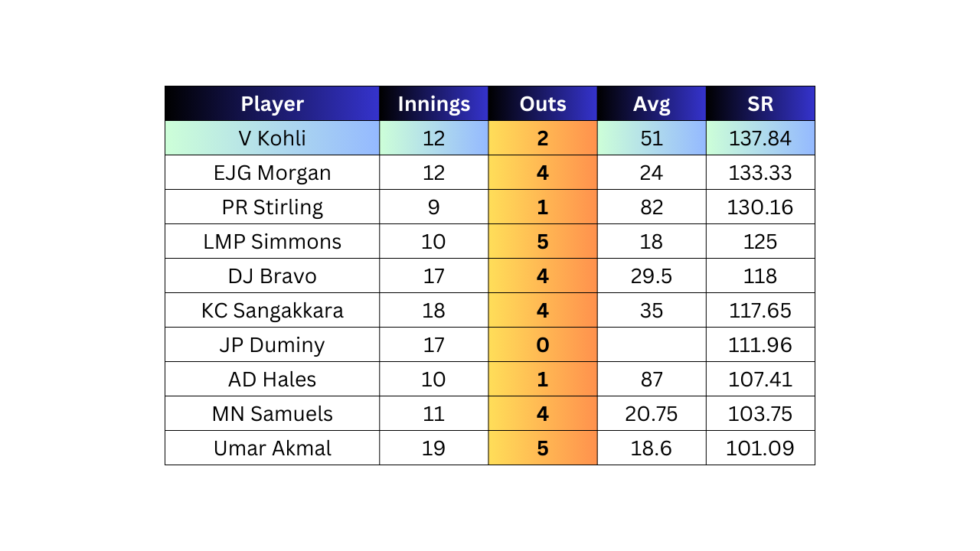Click the EJG Morgan name cell
Screen dimensions: 980x551
272,172
